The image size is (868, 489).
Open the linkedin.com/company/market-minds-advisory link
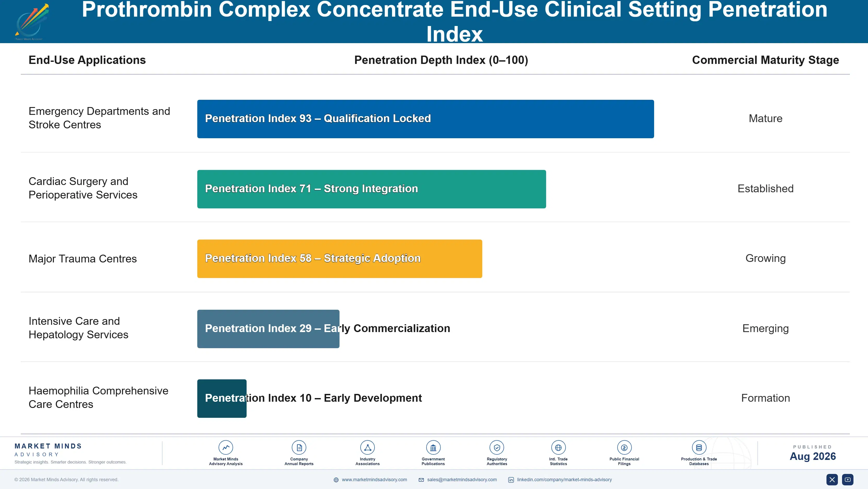pos(564,480)
